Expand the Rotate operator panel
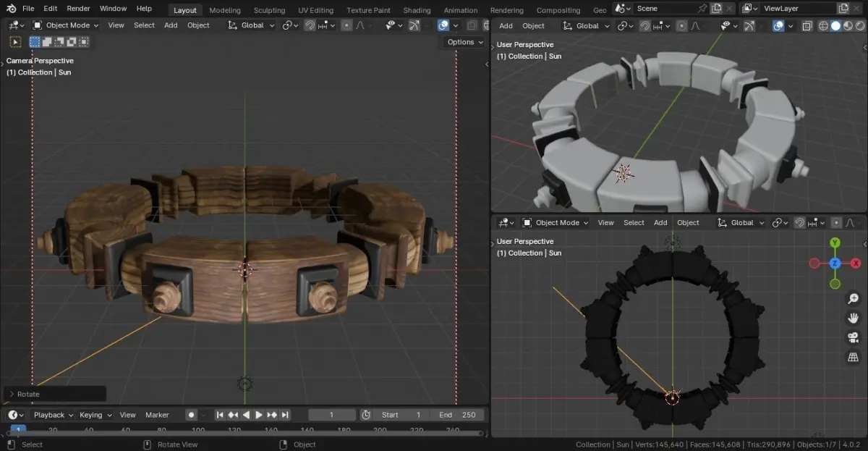Image resolution: width=868 pixels, height=451 pixels. (x=55, y=394)
